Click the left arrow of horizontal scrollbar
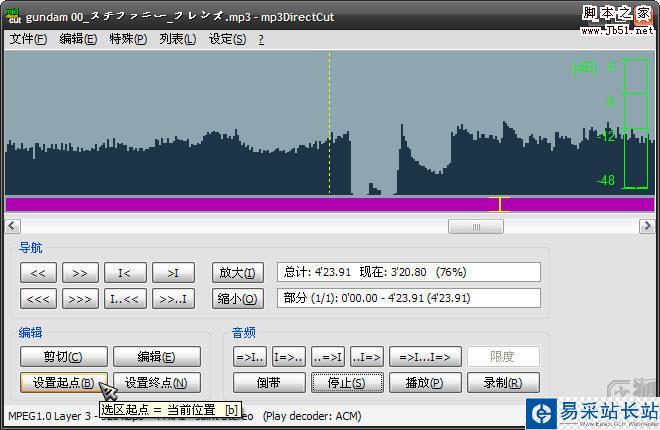The width and height of the screenshot is (660, 430). click(13, 226)
